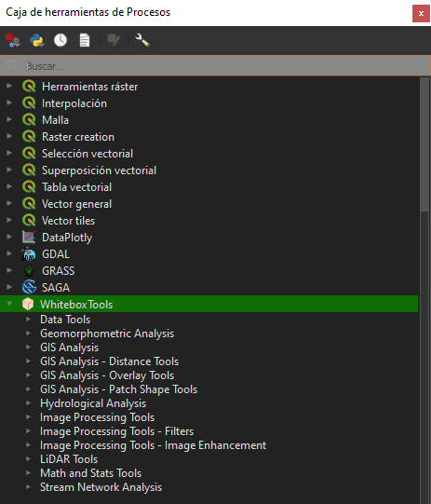Expand the LiDAR Tools subgroup arrow
This screenshot has height=504, width=431.
[x=28, y=458]
